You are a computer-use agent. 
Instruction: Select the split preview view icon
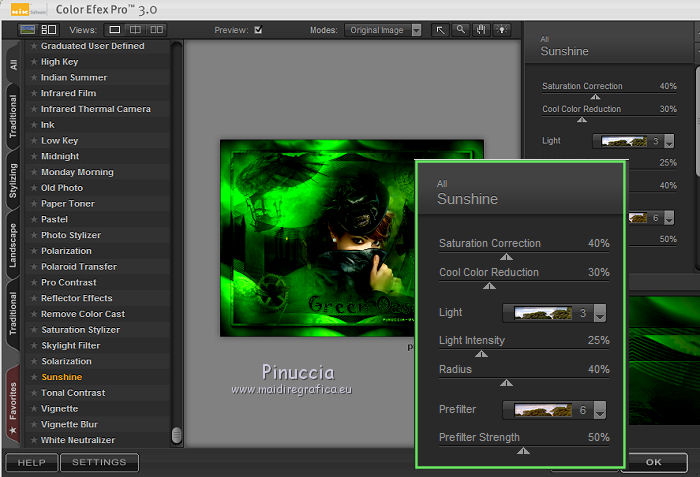click(x=135, y=29)
